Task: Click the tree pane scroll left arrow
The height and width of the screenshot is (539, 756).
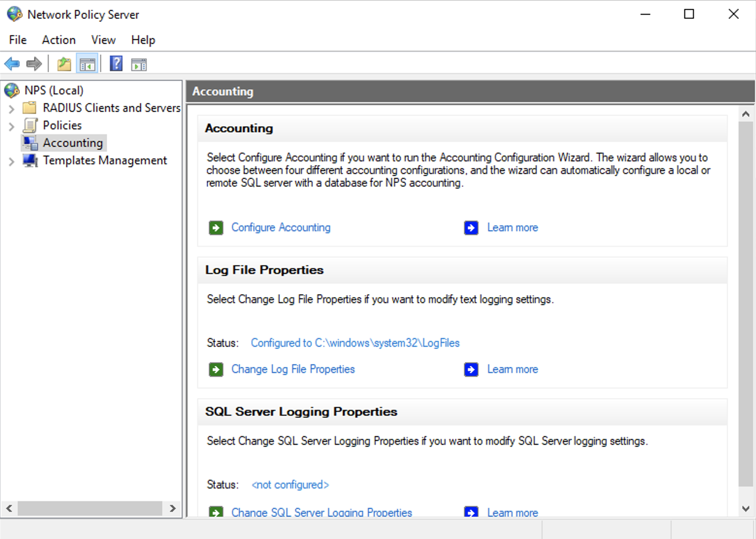Action: pos(9,508)
